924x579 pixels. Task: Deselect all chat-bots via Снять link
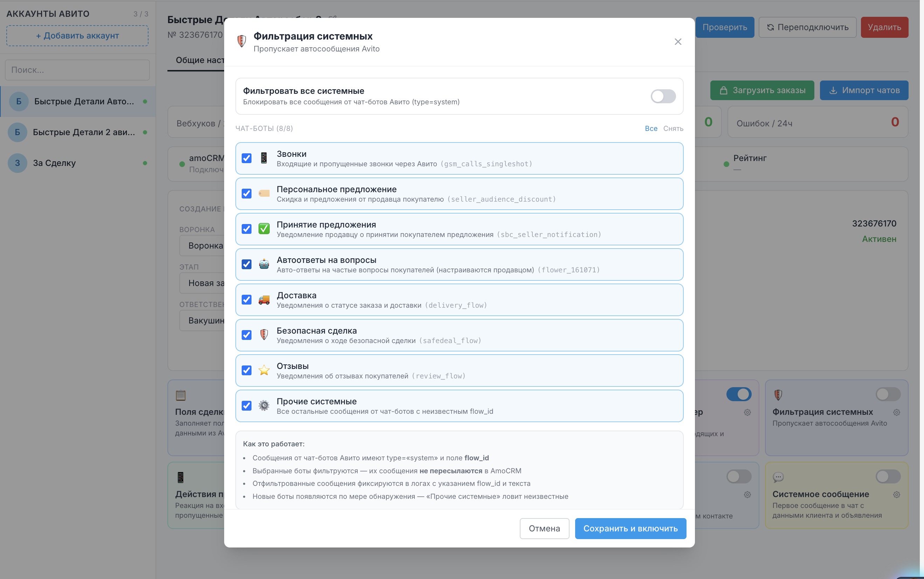(673, 129)
